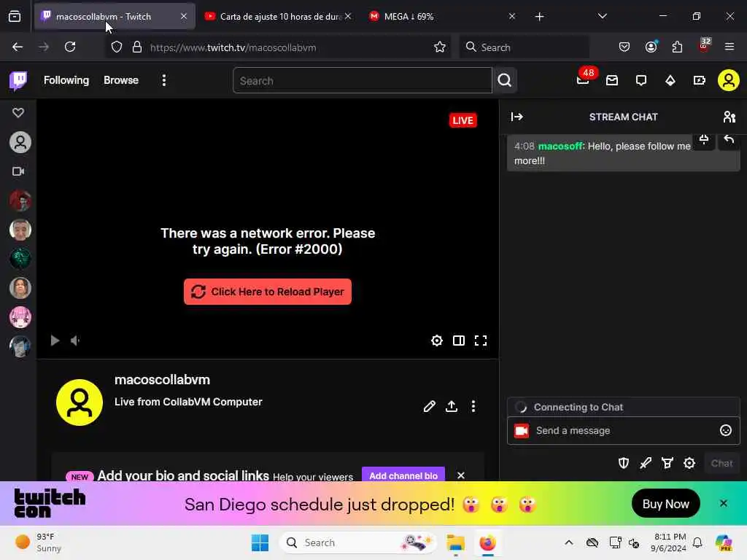Bookmark this page with the star

(x=440, y=47)
